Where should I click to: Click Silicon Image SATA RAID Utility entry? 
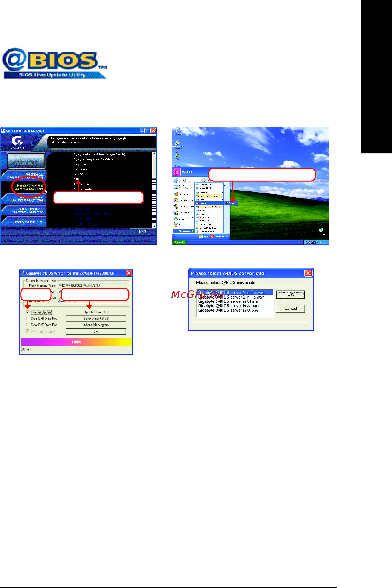click(92, 214)
